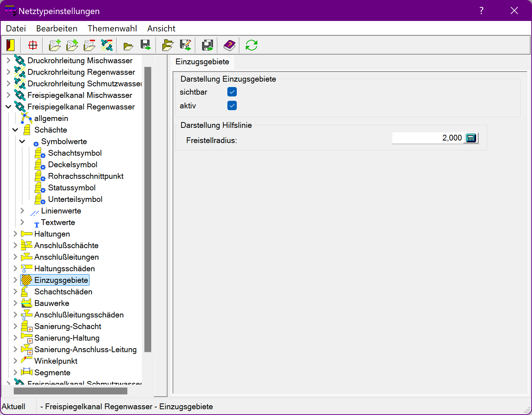Click the red crosshair target icon
Viewport: 532px width, 415px height.
pos(33,45)
